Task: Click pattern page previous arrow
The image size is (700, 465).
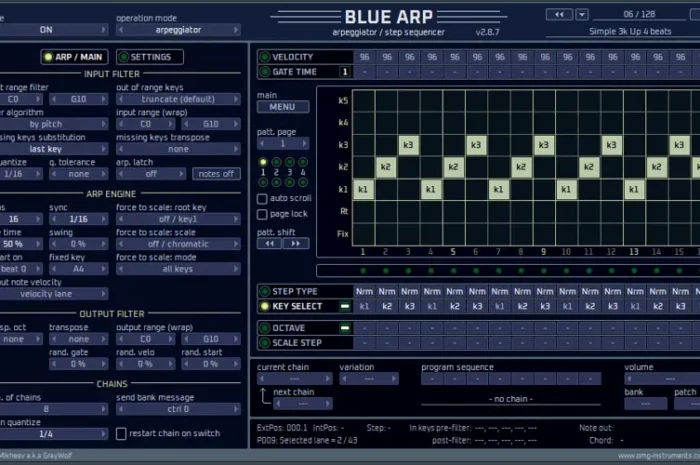Action: pos(262,144)
